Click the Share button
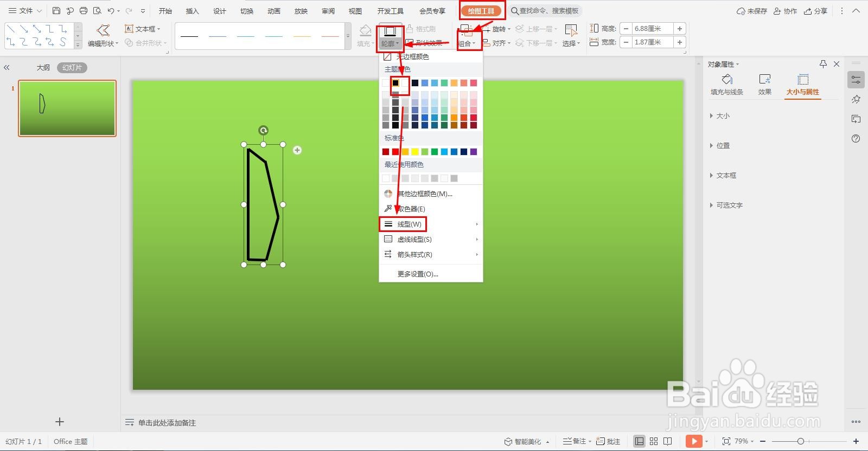The width and height of the screenshot is (868, 451). coord(816,11)
